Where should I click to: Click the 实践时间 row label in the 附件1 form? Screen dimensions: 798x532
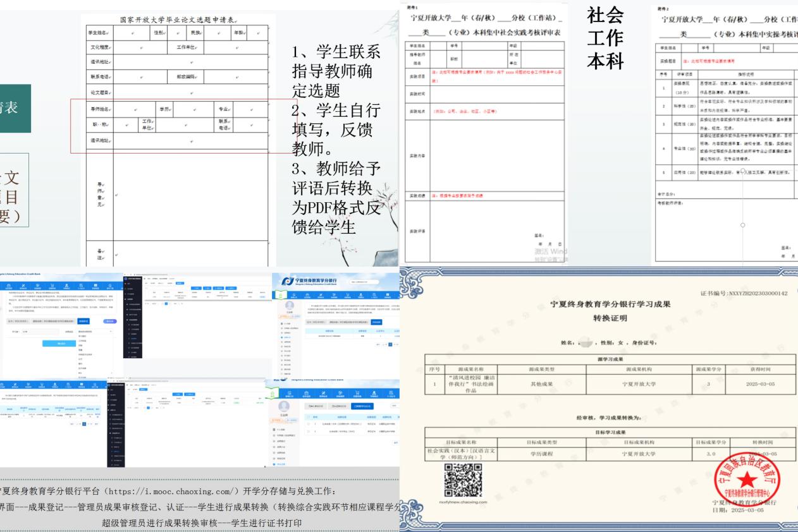point(417,94)
